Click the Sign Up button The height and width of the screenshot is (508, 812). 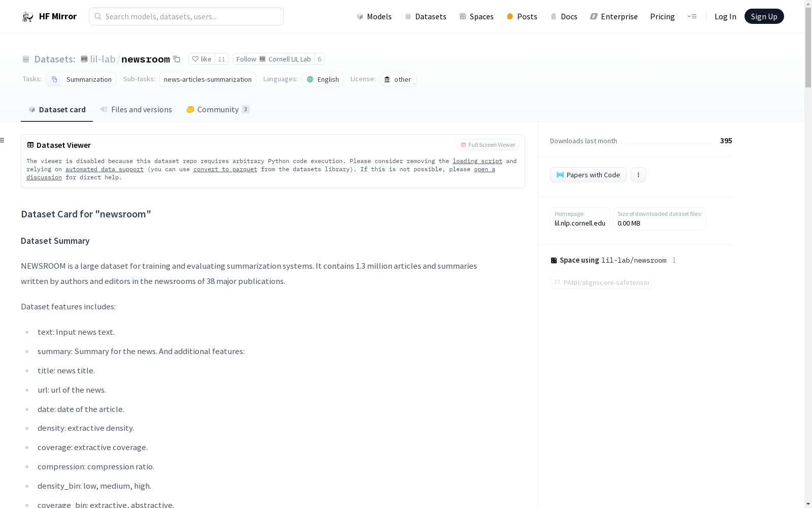(764, 16)
